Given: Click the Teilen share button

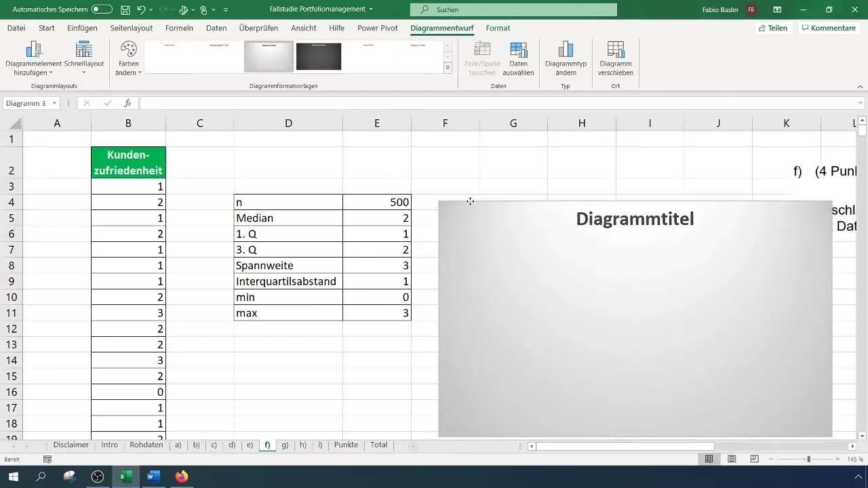Looking at the screenshot, I should point(773,28).
